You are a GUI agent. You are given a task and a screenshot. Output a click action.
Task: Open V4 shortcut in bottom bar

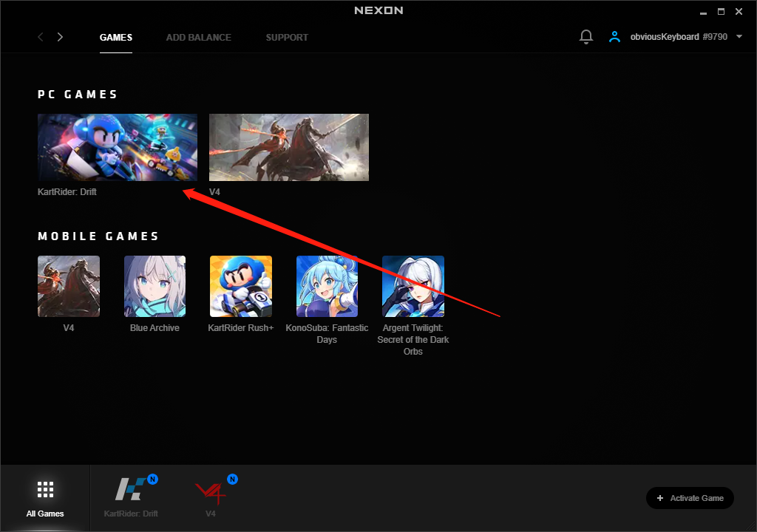(x=211, y=497)
